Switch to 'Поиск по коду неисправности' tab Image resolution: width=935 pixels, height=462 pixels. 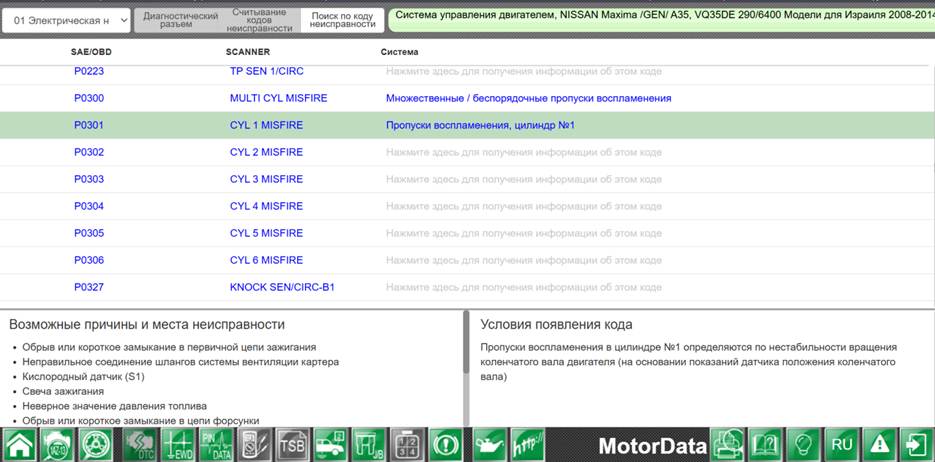(343, 20)
